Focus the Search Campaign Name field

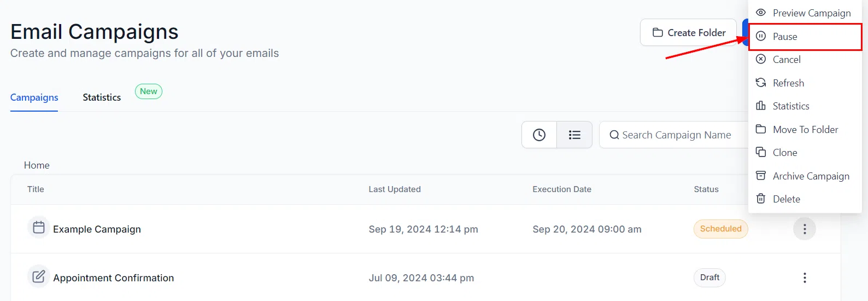pos(674,135)
